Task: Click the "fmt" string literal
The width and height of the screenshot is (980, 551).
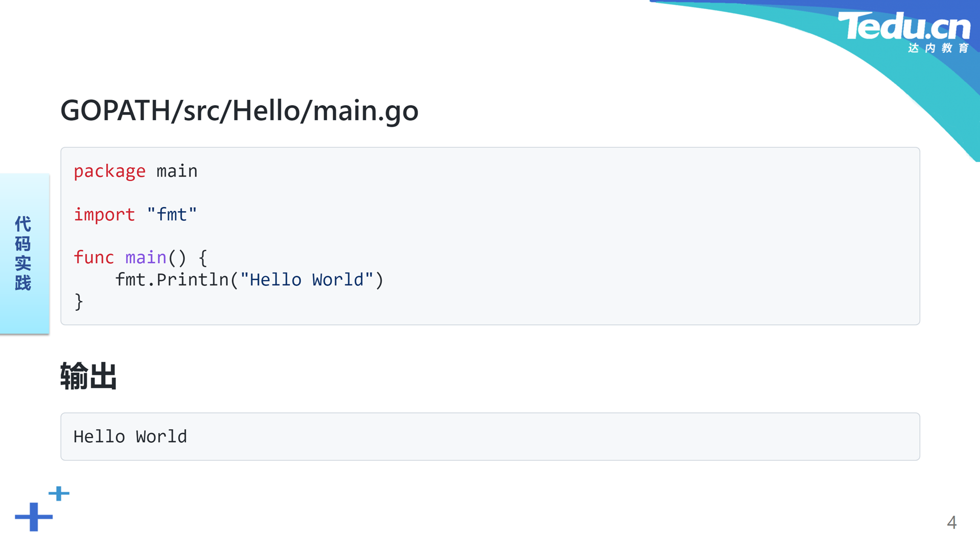Action: tap(171, 214)
